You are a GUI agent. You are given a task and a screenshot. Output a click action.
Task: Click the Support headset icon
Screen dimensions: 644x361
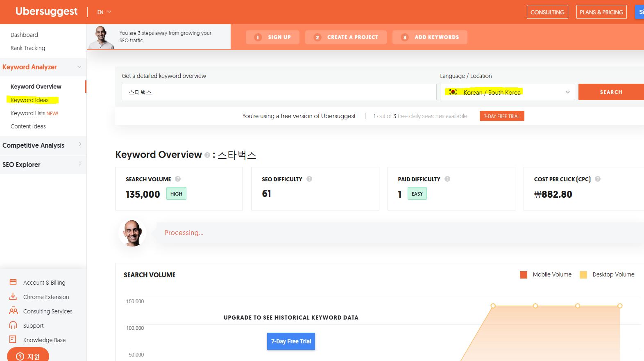point(13,325)
